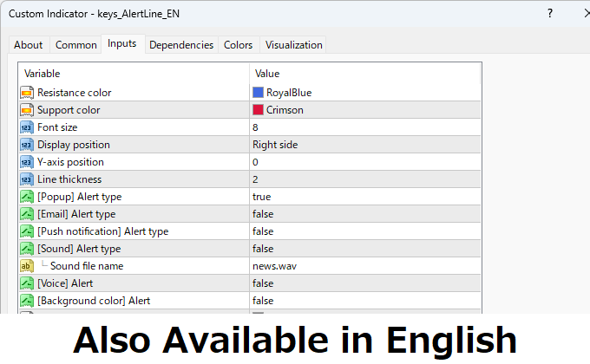Select the [Push notification] Alert type label
The image size is (590, 364).
[x=103, y=231]
